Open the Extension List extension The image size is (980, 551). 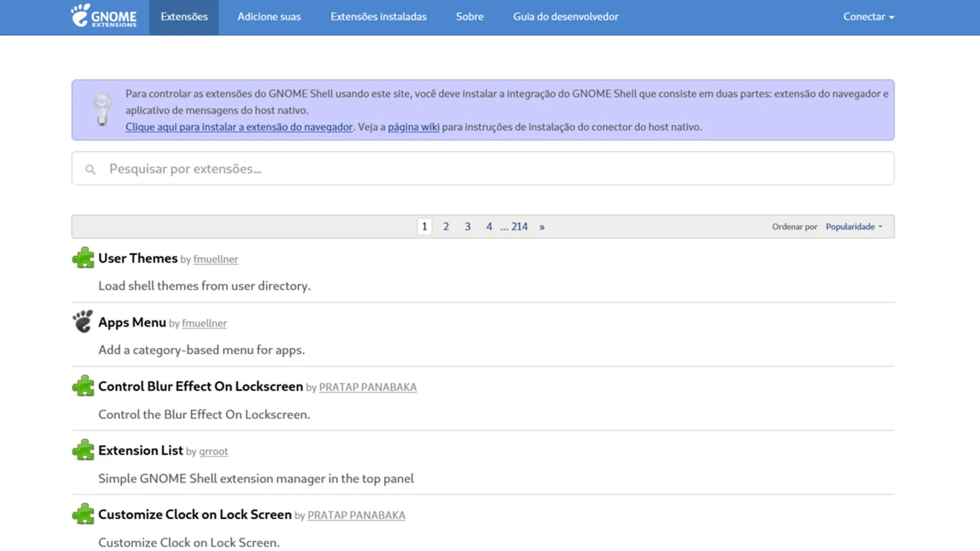141,451
